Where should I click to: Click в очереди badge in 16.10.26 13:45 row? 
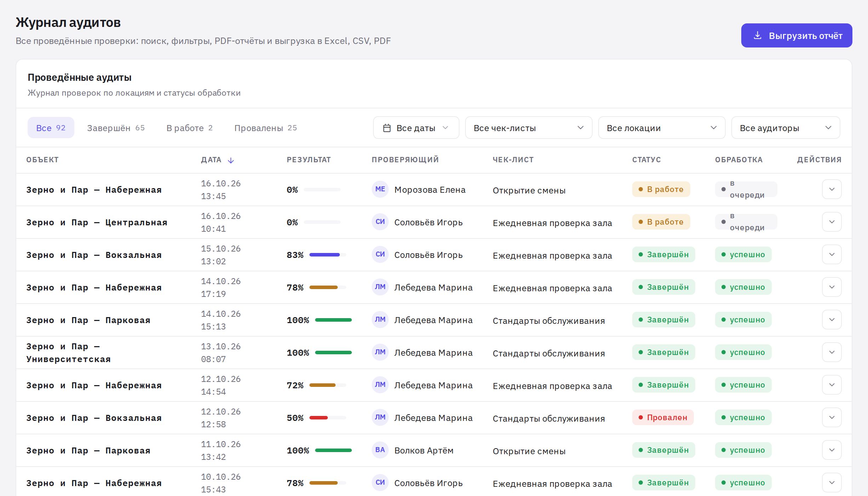point(746,189)
